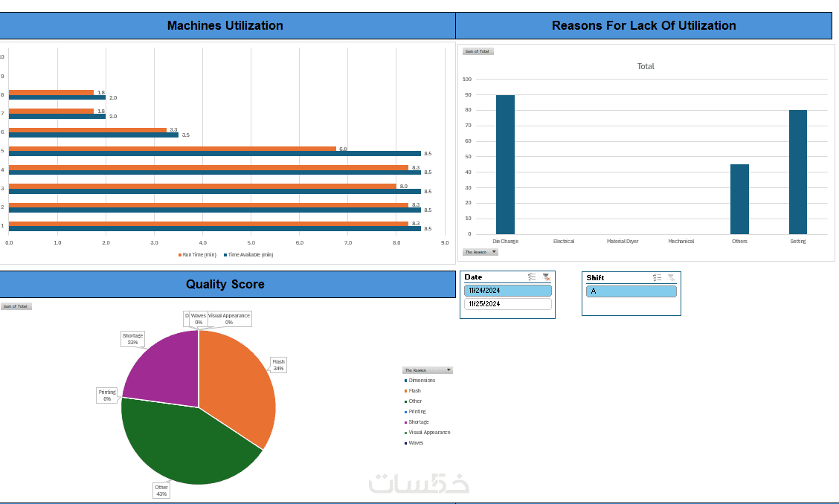Image resolution: width=839 pixels, height=504 pixels.
Task: Select the Die Change bar
Action: [x=505, y=164]
